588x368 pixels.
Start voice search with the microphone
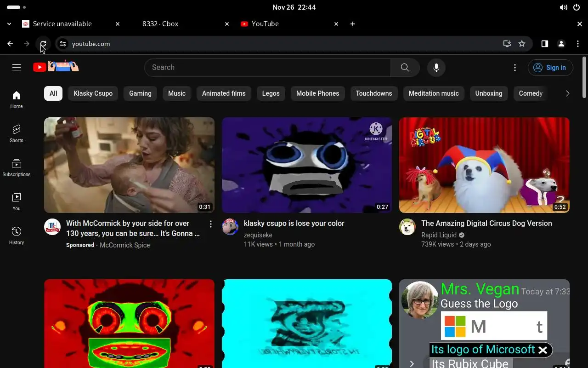(436, 68)
